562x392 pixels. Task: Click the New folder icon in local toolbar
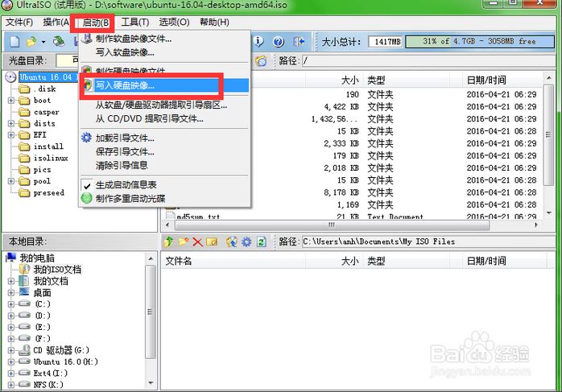[x=183, y=241]
